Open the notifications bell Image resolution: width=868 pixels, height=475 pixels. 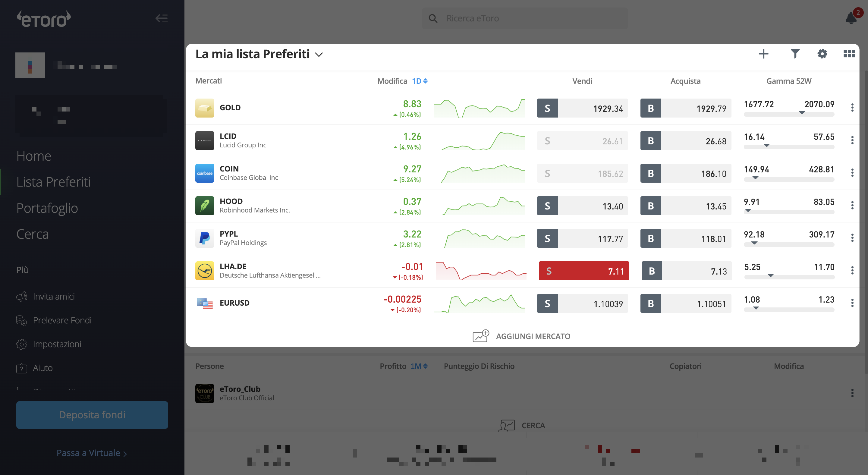coord(851,18)
